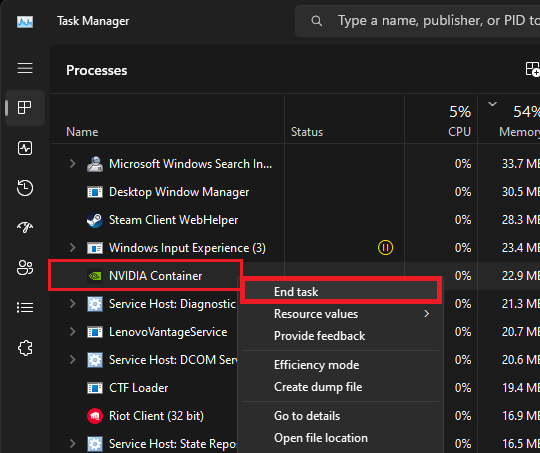The height and width of the screenshot is (453, 540).
Task: Open the Details list sidebar icon
Action: 25,307
